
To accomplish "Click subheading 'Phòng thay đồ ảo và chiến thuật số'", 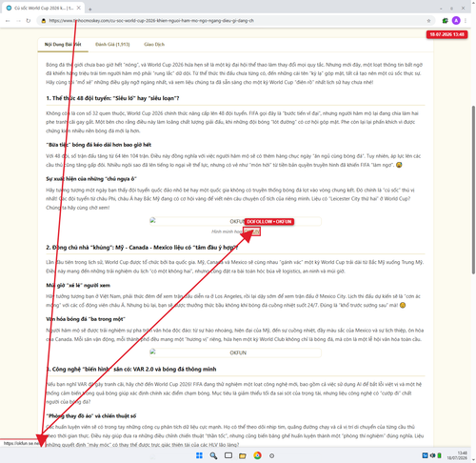I will (91, 416).
